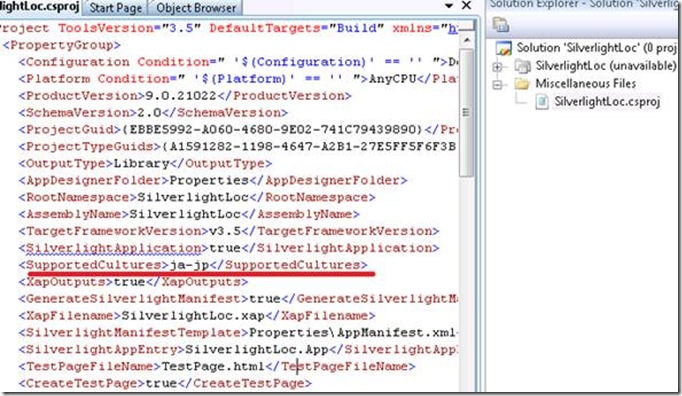Click the SilverlightApplication opening tag
This screenshot has height=396, width=682.
(114, 248)
